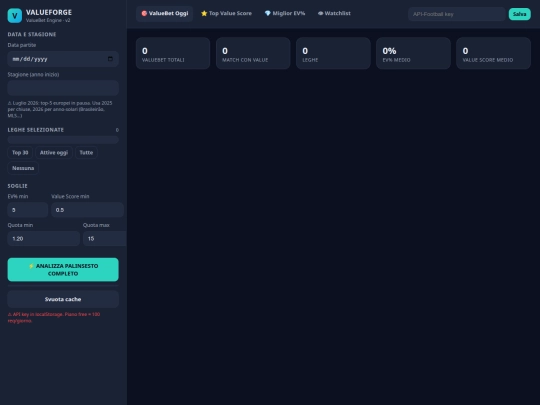The image size is (540, 405).
Task: Click the Leghe stat card
Action: [333, 53]
